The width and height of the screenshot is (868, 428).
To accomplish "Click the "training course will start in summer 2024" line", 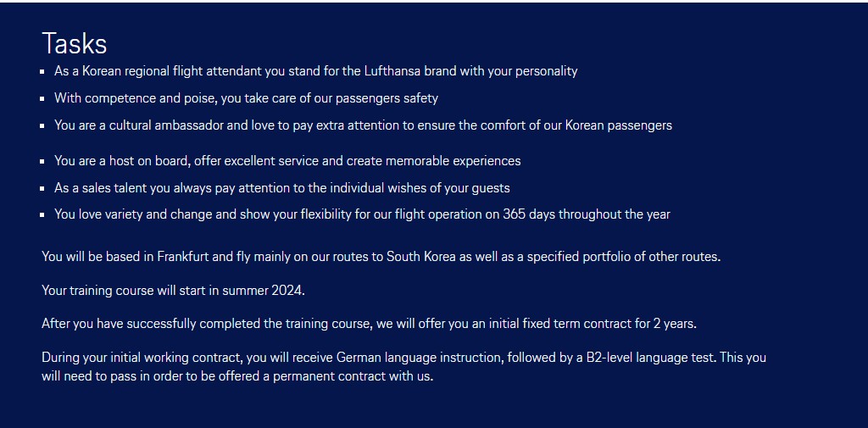I will pos(173,290).
